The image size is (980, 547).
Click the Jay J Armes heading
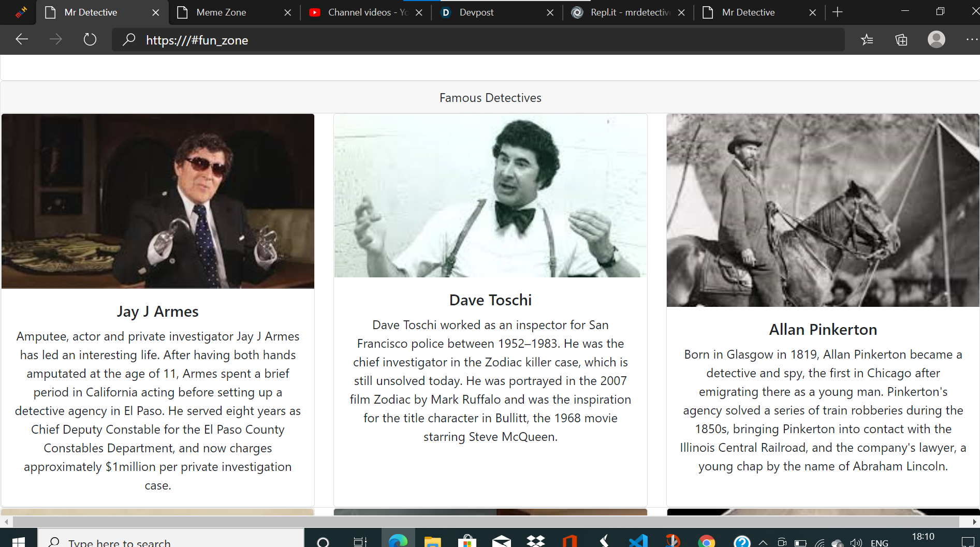[x=158, y=312]
